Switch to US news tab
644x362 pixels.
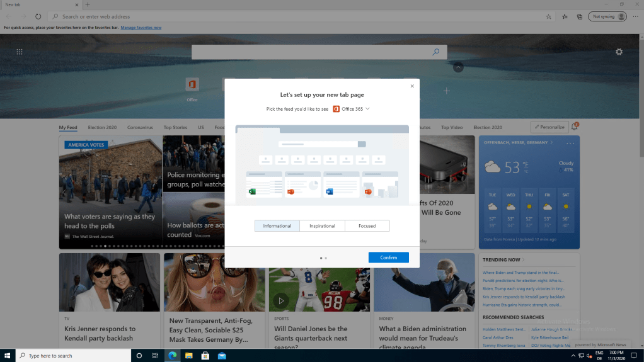pyautogui.click(x=201, y=127)
